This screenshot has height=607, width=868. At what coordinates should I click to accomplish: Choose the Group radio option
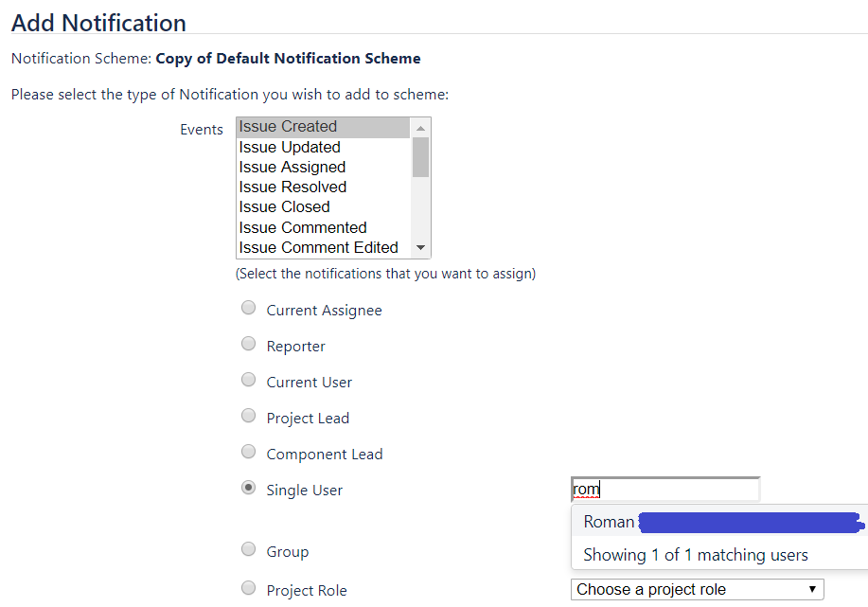pyautogui.click(x=249, y=549)
